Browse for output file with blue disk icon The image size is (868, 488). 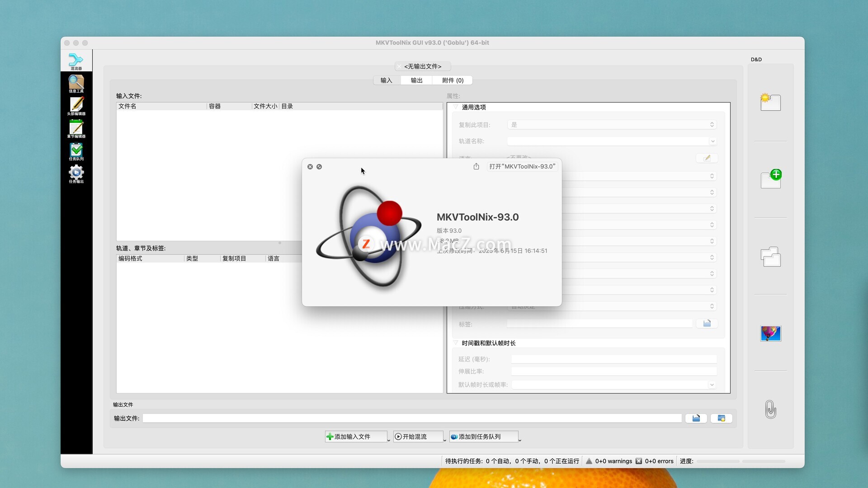(696, 418)
